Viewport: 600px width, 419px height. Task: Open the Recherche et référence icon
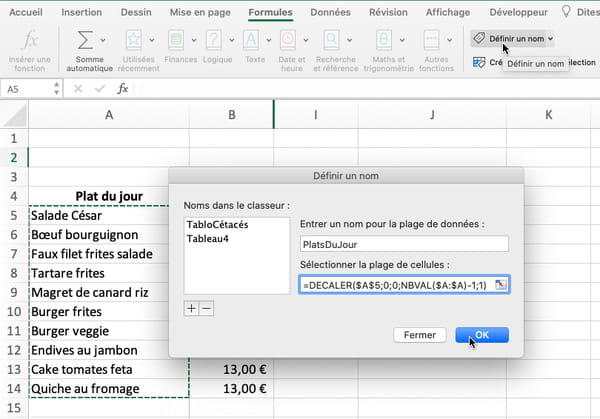[x=331, y=40]
